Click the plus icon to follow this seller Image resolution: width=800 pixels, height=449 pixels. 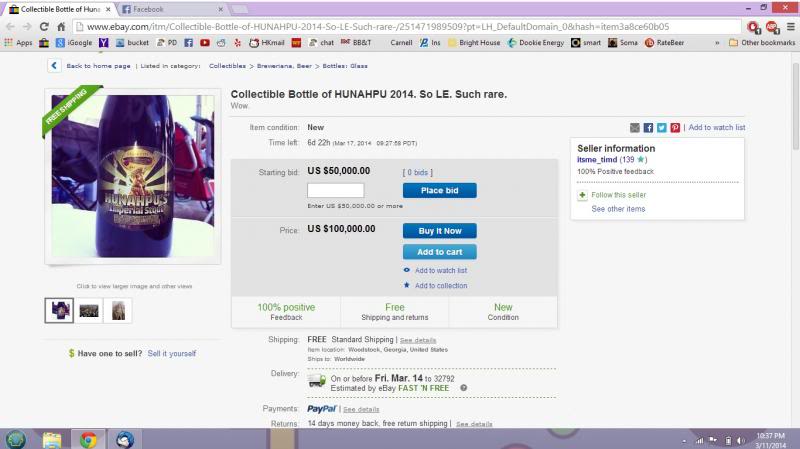click(x=582, y=195)
